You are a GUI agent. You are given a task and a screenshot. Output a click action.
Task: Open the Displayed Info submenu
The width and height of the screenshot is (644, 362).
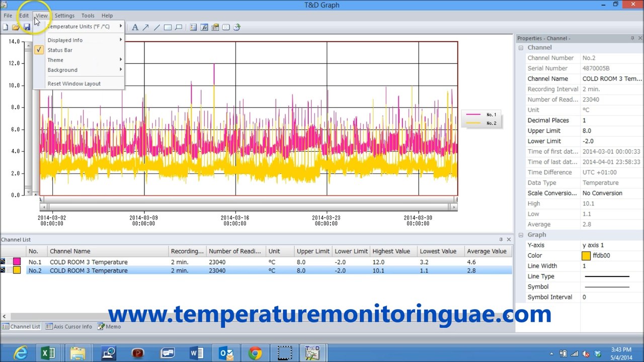coord(78,40)
